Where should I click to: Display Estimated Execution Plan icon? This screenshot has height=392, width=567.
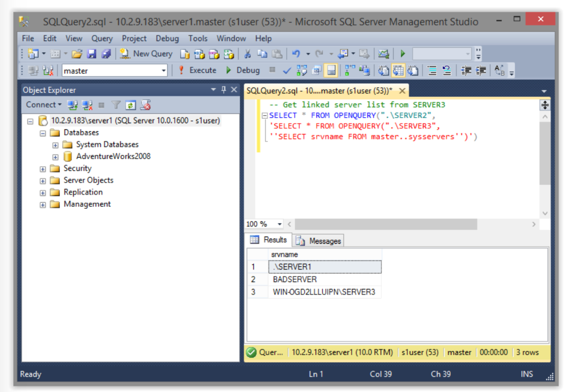click(301, 71)
